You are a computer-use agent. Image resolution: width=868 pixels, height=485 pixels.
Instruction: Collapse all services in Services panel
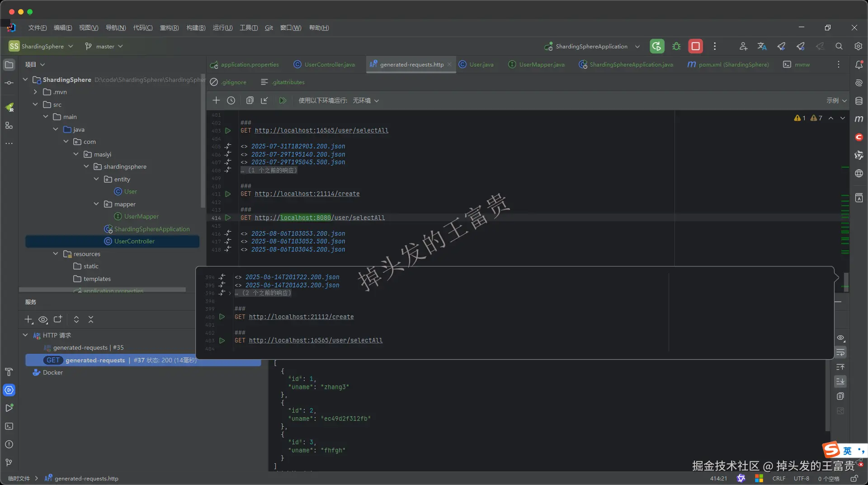[x=91, y=319]
